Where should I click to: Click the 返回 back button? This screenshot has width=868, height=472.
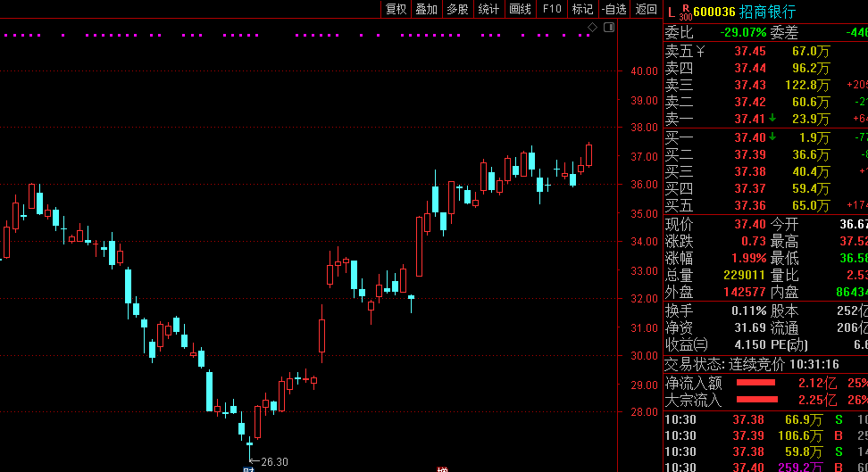[x=646, y=9]
